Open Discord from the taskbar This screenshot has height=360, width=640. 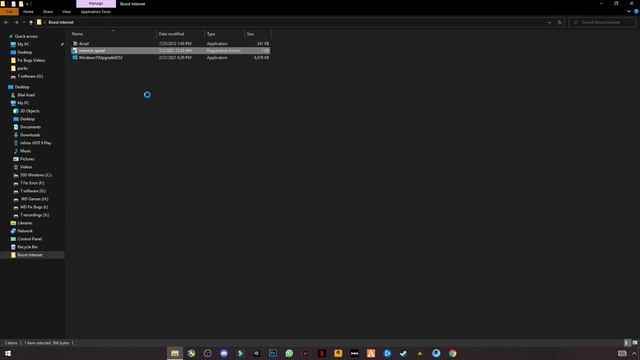(224, 353)
